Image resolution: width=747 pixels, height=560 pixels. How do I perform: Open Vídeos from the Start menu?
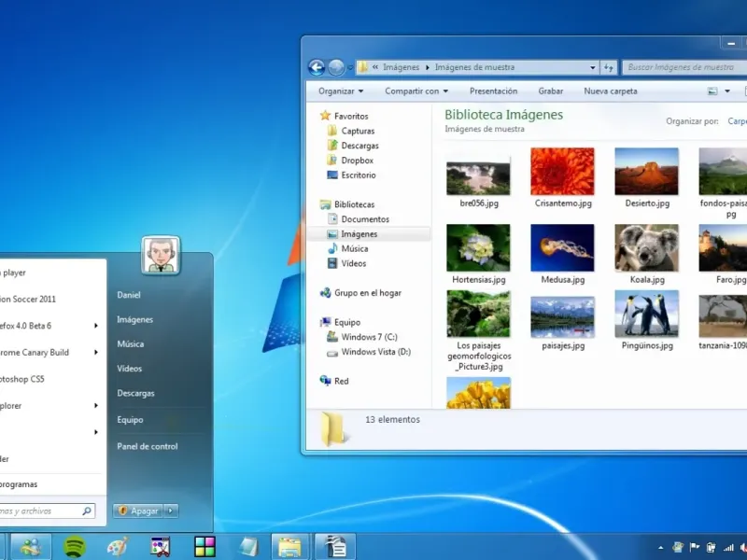point(129,368)
